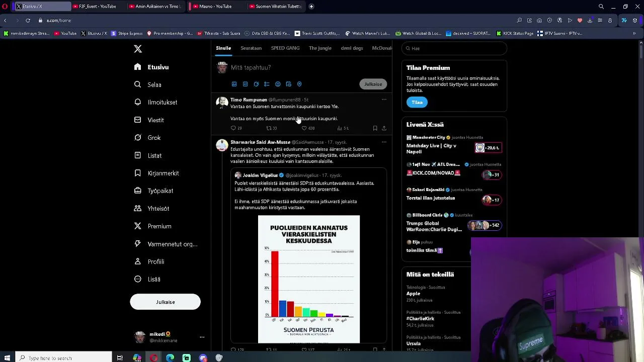
Task: Open emoji picker in composer
Action: (278, 84)
